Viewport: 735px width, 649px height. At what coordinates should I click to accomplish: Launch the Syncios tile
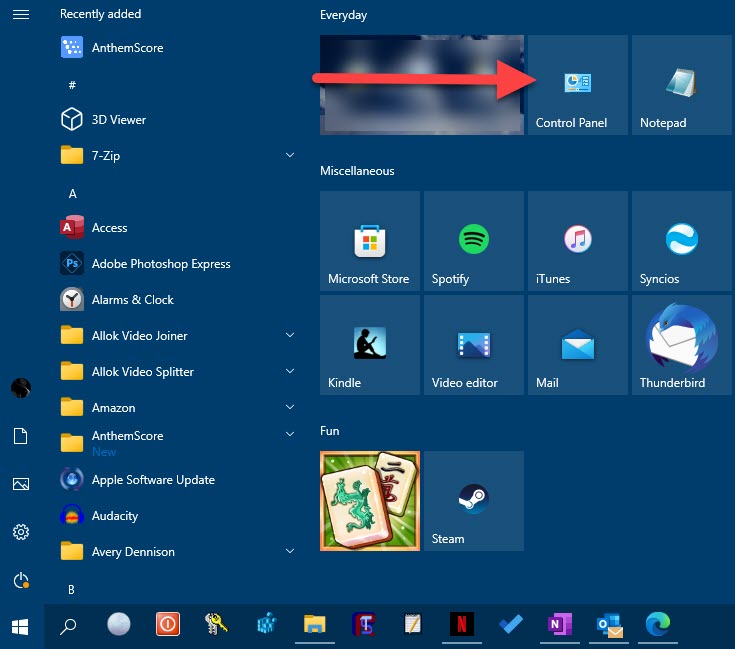click(x=682, y=241)
